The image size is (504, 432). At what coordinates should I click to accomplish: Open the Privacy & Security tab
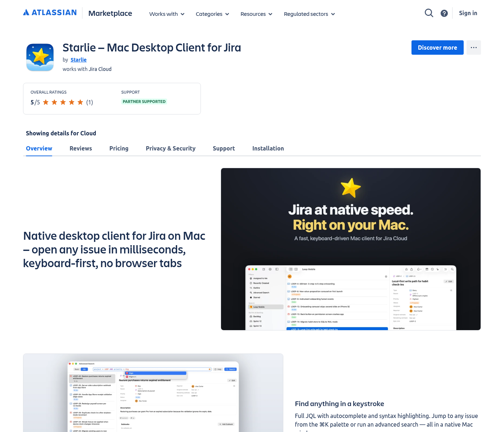click(x=171, y=148)
